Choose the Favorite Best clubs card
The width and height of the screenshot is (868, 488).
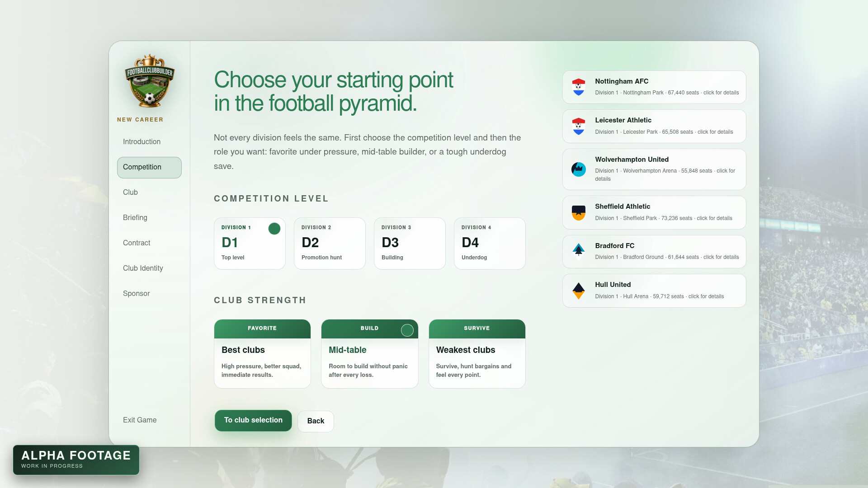pyautogui.click(x=262, y=354)
